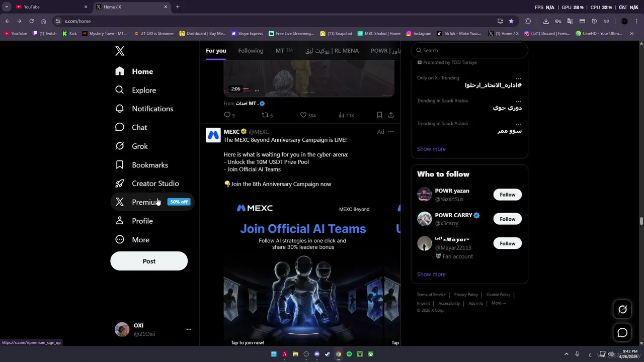Open Grok from the sidebar
Viewport: 644px width, 362px height.
pyautogui.click(x=132, y=146)
